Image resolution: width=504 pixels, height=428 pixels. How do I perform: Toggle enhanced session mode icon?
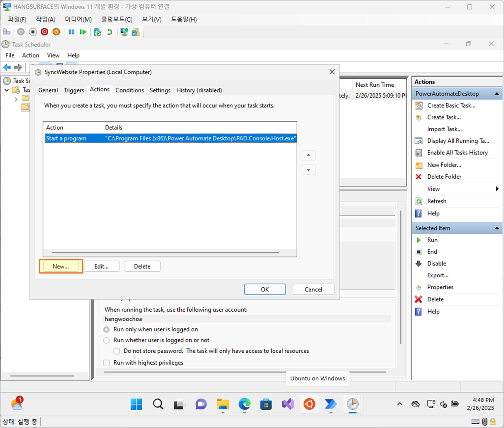124,32
